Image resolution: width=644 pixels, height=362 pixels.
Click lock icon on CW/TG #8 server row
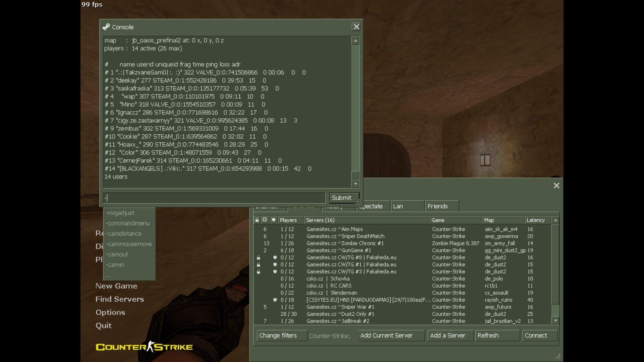(258, 257)
